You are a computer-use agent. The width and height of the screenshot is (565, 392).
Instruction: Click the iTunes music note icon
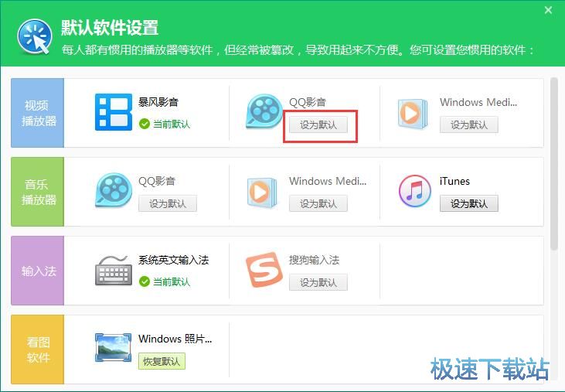tap(415, 191)
